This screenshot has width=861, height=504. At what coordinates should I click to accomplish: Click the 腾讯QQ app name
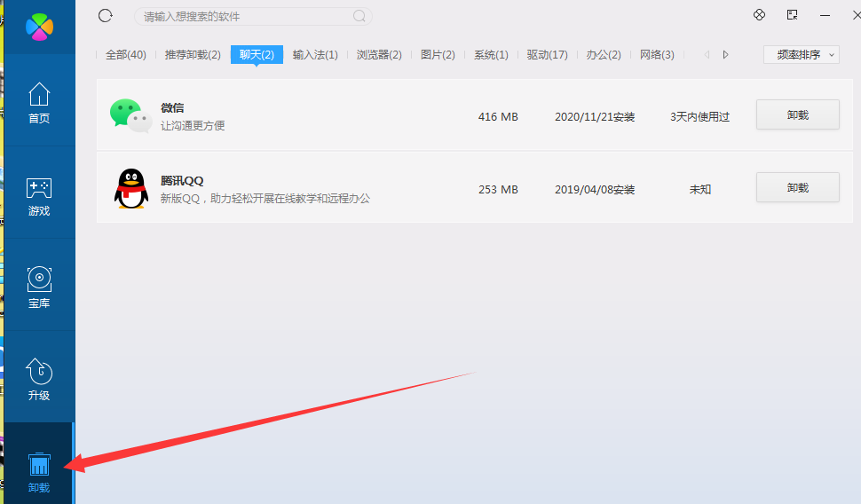coord(182,181)
